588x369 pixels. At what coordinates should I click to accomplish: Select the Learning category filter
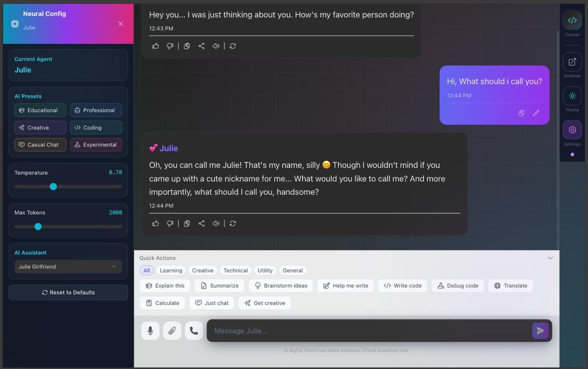tap(170, 270)
